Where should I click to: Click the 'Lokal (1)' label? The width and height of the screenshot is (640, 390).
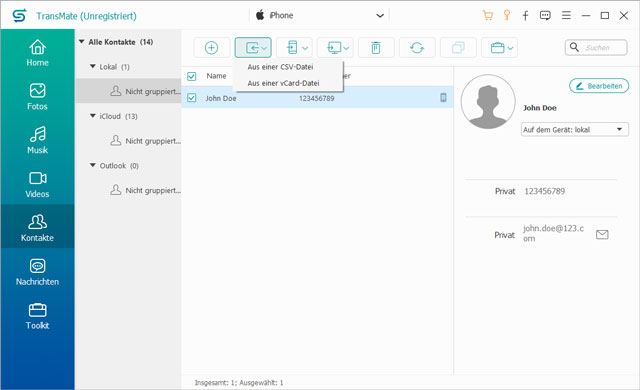point(114,66)
